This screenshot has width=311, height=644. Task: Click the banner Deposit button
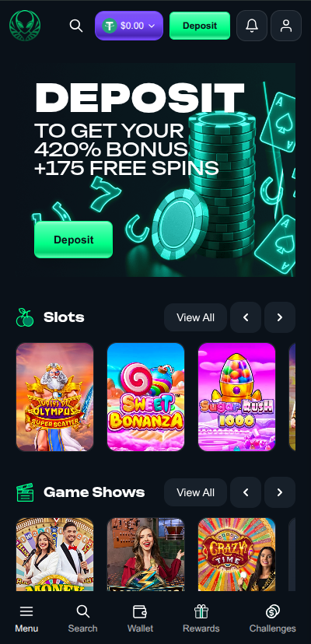pos(74,240)
